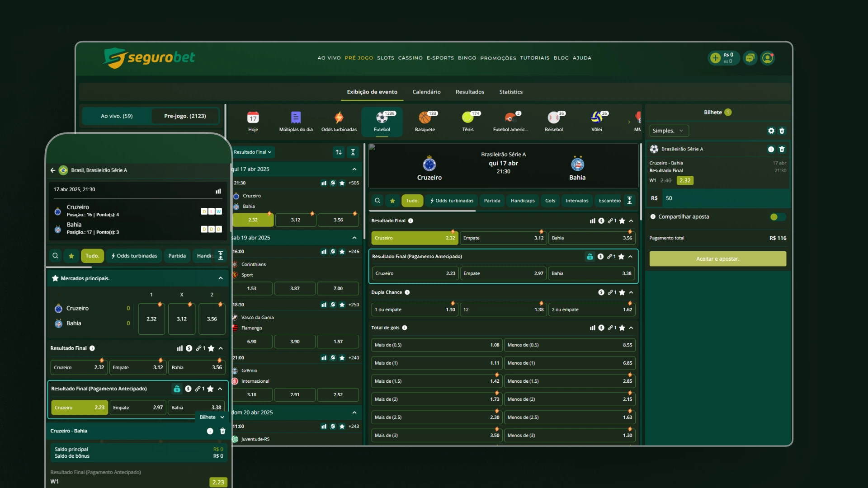This screenshot has width=868, height=488.
Task: Click search icon in market filter bar
Action: (377, 201)
